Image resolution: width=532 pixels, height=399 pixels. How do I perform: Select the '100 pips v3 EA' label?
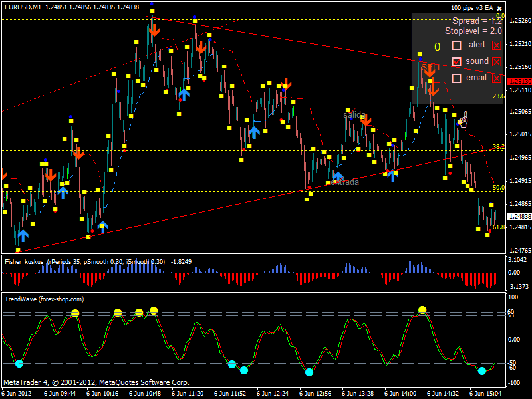[x=471, y=8]
